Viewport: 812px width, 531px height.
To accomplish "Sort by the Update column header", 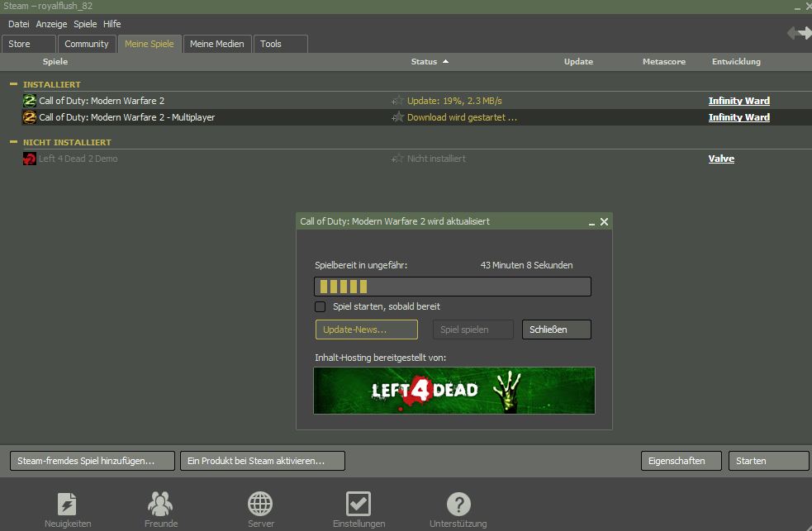I will (x=578, y=61).
